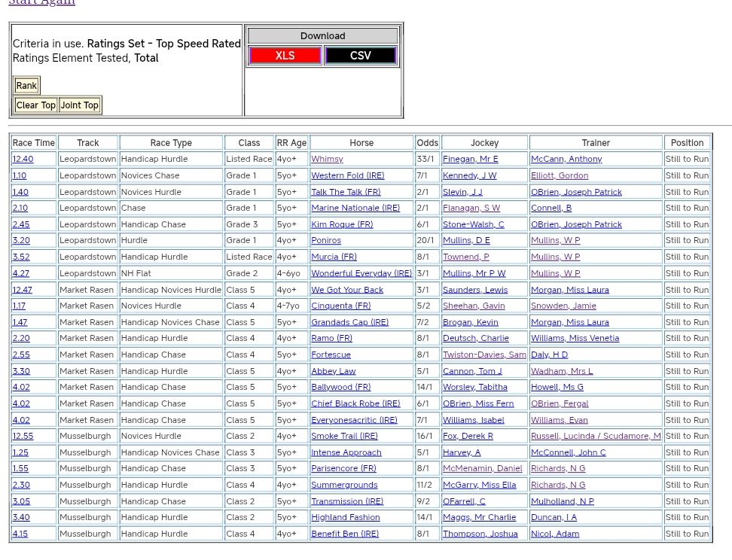The width and height of the screenshot is (732, 560).
Task: Download results as CSV file
Action: click(x=360, y=56)
